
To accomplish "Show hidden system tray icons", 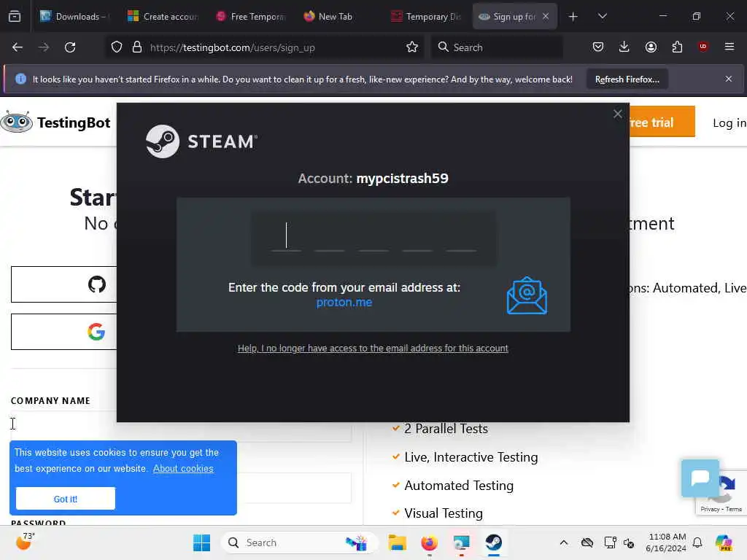I will click(564, 542).
